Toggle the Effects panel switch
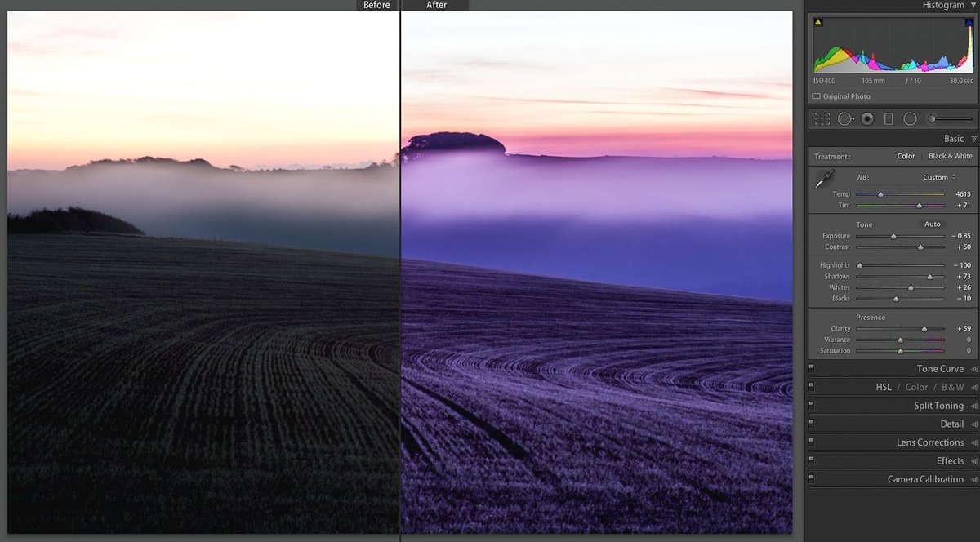The width and height of the screenshot is (980, 542). tap(811, 461)
